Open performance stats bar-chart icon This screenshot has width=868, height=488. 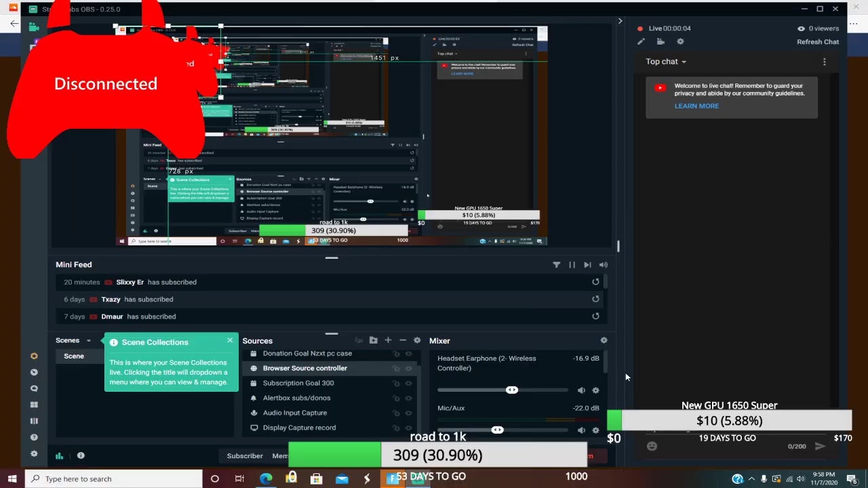tap(59, 455)
